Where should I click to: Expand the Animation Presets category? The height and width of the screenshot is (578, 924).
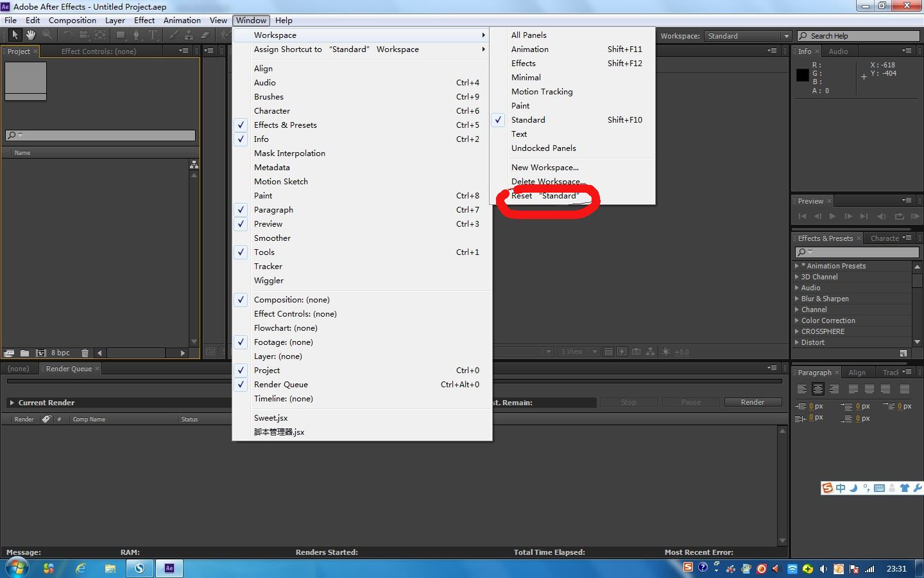click(x=797, y=266)
